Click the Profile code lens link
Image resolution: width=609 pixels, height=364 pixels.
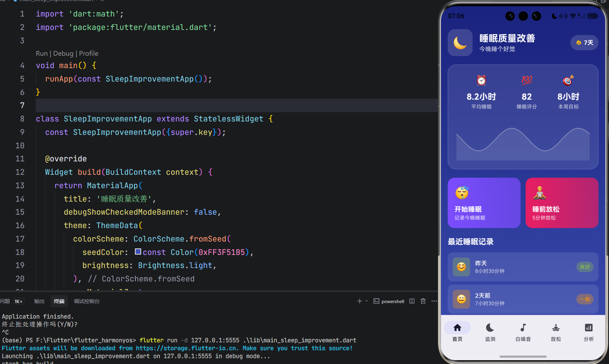point(89,53)
